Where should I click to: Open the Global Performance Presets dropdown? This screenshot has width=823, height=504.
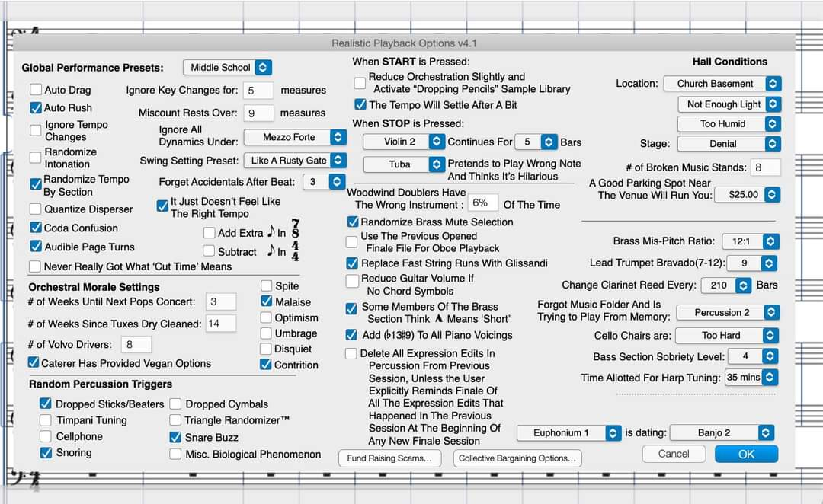coord(227,68)
